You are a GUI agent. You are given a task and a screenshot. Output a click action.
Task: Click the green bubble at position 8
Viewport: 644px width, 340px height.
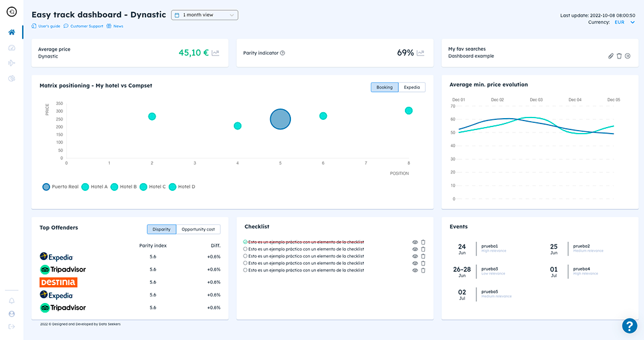tap(408, 110)
